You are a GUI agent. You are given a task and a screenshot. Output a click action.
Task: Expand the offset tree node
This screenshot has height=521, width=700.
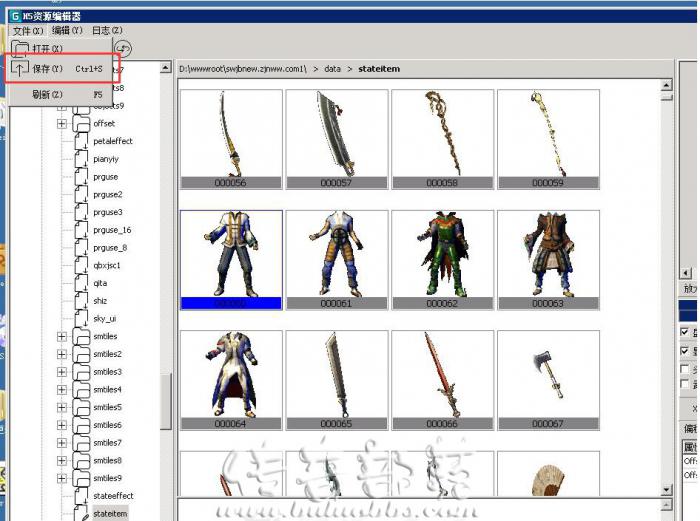(x=62, y=124)
